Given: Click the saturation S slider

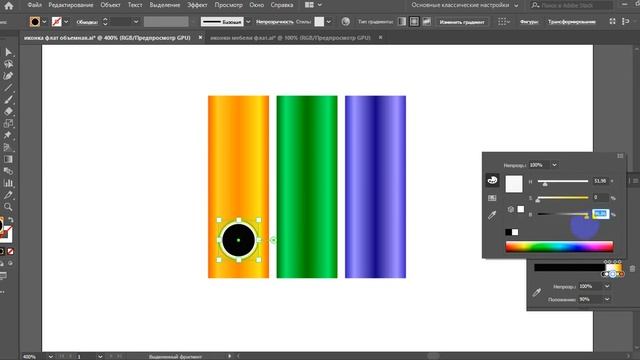Looking at the screenshot, I should (563, 198).
